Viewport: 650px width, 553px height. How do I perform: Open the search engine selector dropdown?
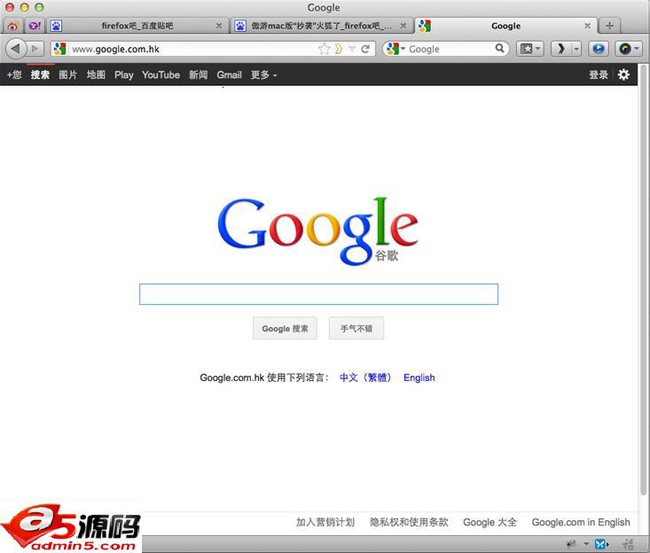(x=403, y=49)
